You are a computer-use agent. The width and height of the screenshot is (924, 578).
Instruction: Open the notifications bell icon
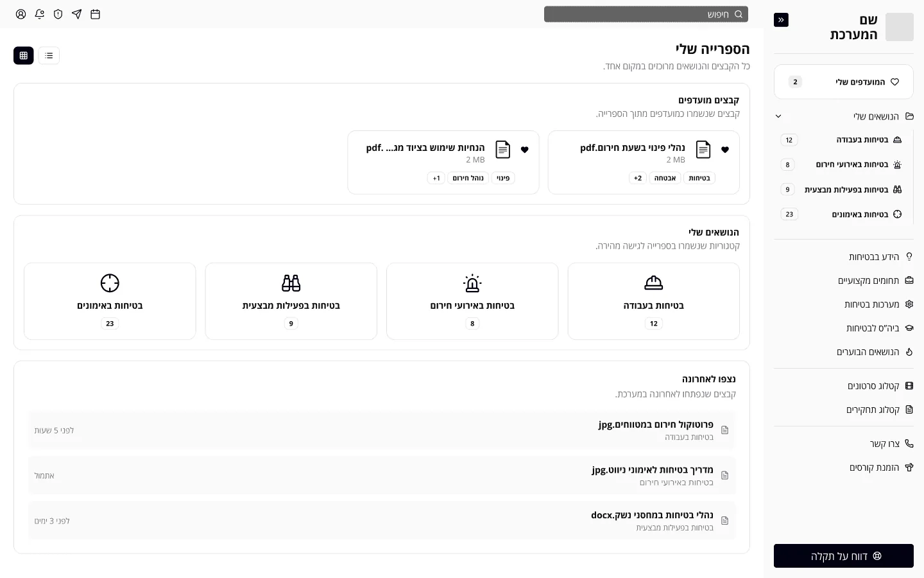pyautogui.click(x=40, y=14)
